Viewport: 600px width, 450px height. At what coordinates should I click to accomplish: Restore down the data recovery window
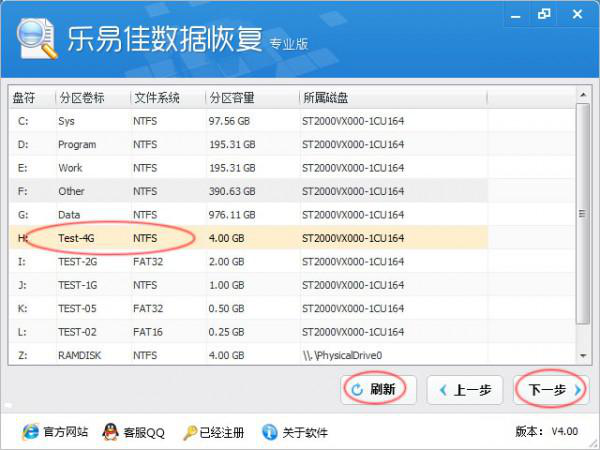coord(544,15)
